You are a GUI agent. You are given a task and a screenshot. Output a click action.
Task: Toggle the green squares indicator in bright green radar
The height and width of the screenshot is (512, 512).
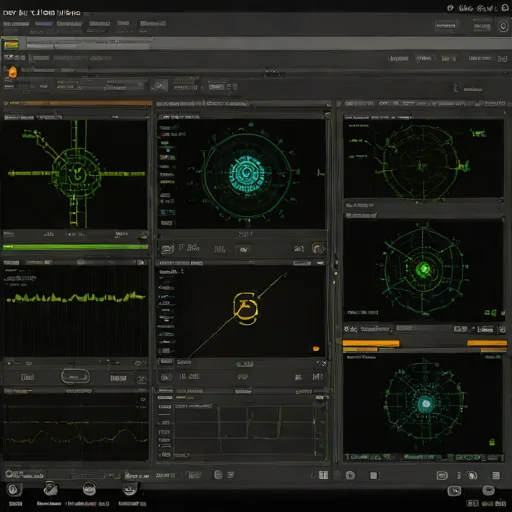click(490, 313)
